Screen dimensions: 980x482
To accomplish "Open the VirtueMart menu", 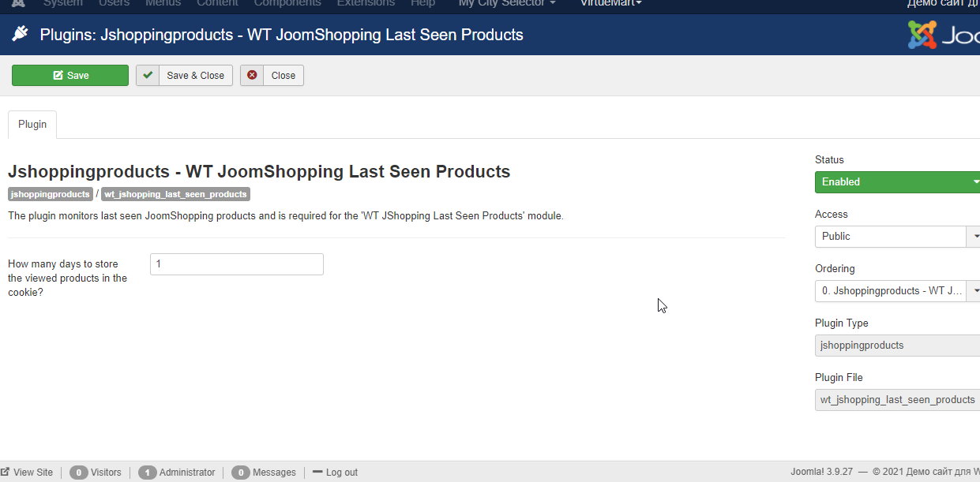I will point(610,3).
